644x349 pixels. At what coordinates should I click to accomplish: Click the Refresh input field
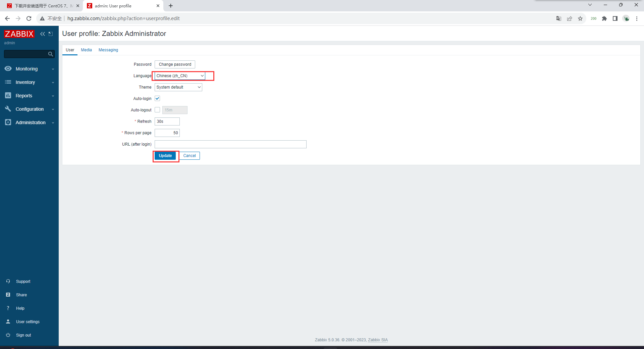(x=167, y=121)
